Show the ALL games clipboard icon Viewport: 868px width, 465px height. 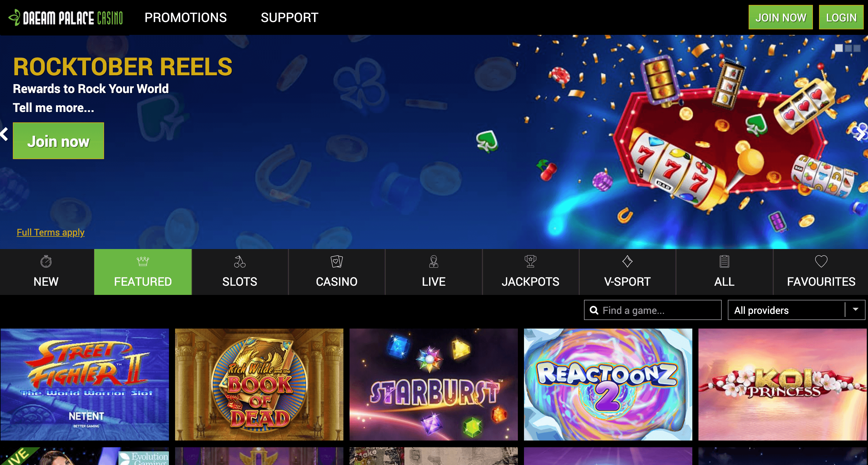pos(724,261)
